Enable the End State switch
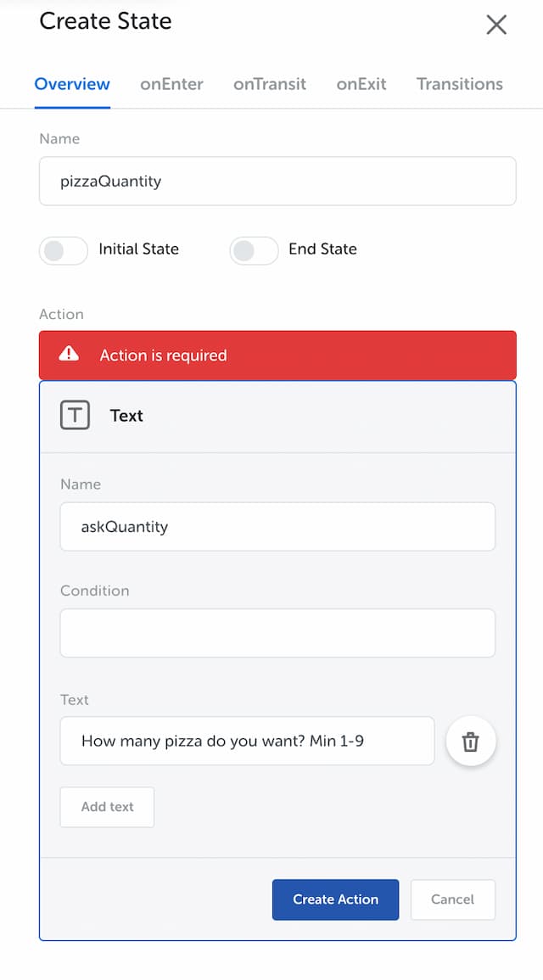Viewport: 543px width, 980px height. click(x=254, y=250)
